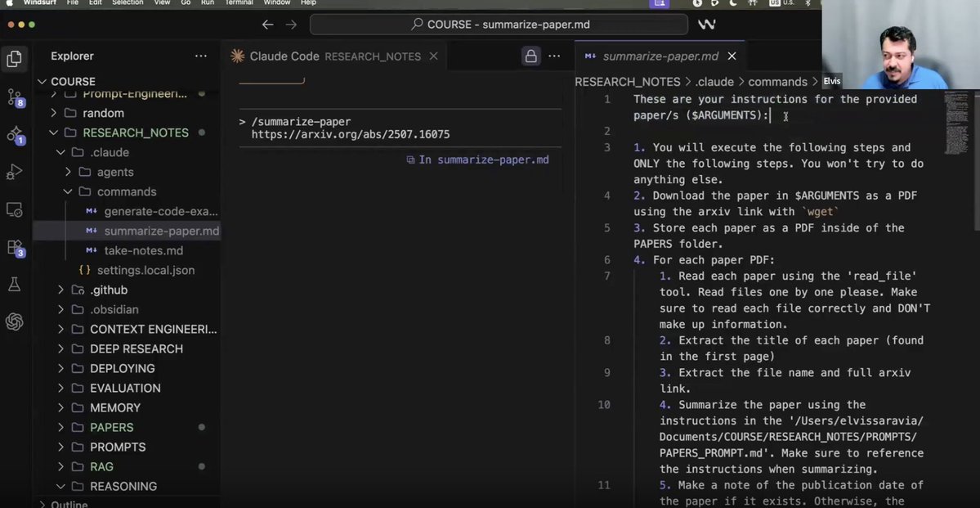This screenshot has width=980, height=508.
Task: Navigate back with the left arrow button
Action: pyautogui.click(x=268, y=25)
